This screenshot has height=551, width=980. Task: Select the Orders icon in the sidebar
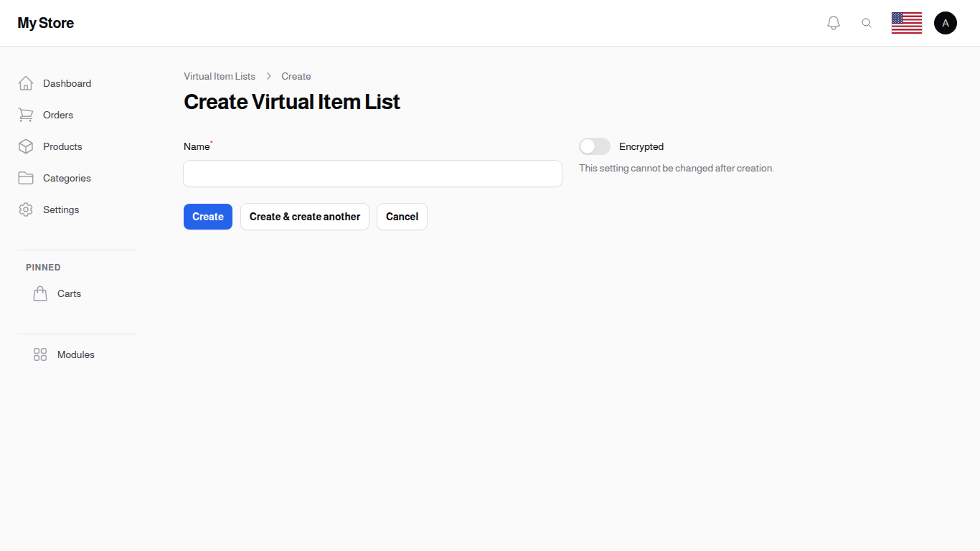tap(26, 115)
